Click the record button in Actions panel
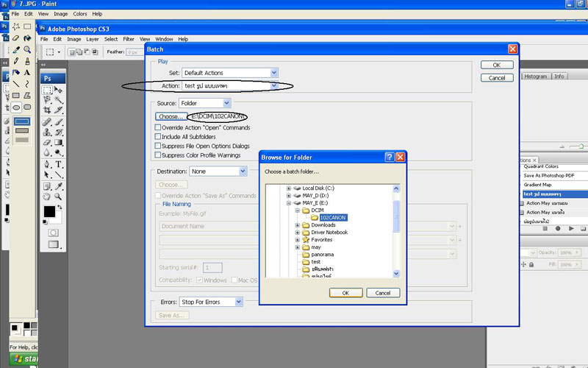 pos(558,228)
